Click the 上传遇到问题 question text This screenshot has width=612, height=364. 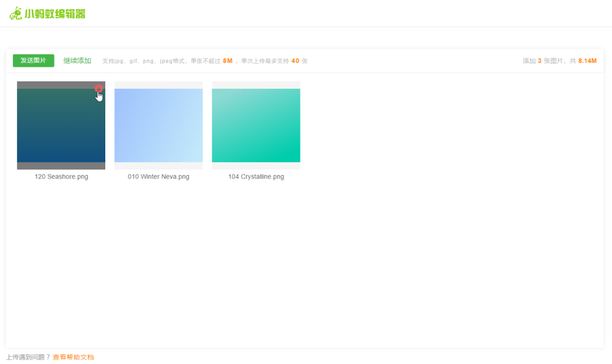tap(28, 357)
